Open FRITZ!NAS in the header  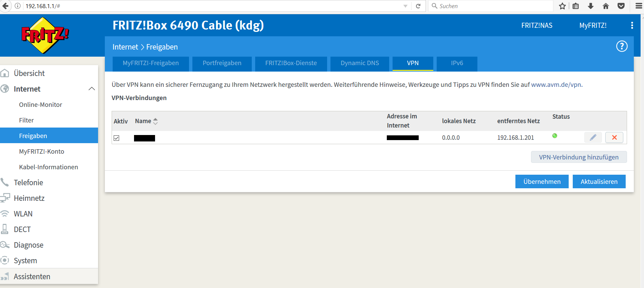(x=537, y=25)
